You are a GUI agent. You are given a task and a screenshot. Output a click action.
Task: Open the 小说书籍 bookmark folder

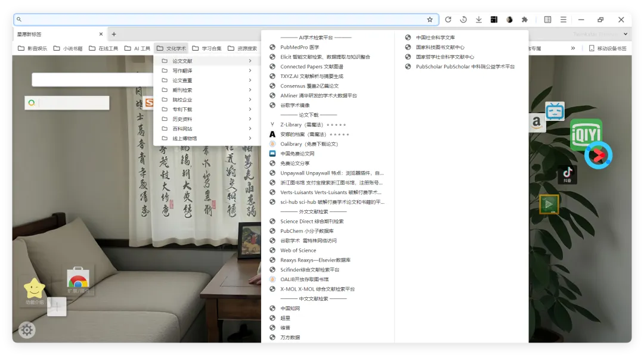click(x=68, y=48)
